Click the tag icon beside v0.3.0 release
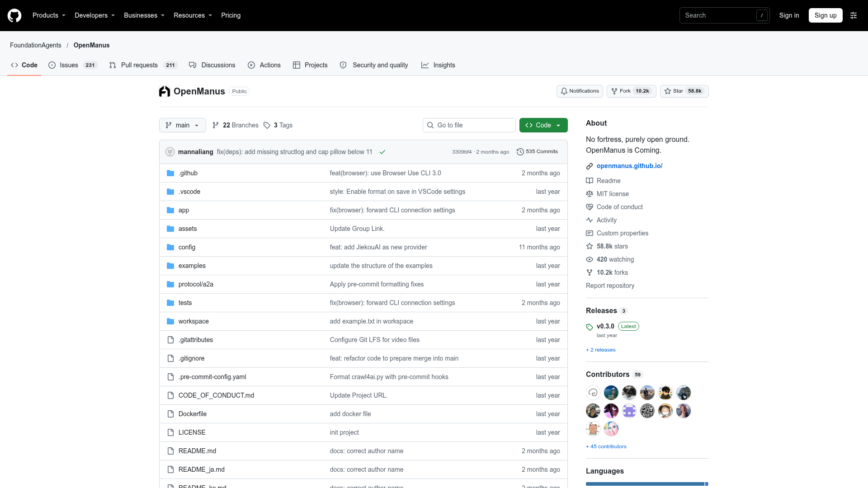 pos(590,327)
